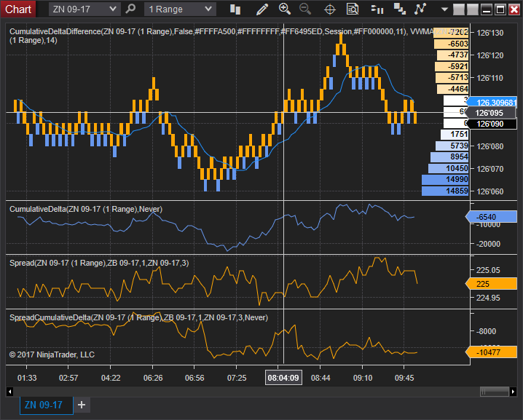This screenshot has height=420, width=523.
Task: Click the zoom in magnifier
Action: 285,9
